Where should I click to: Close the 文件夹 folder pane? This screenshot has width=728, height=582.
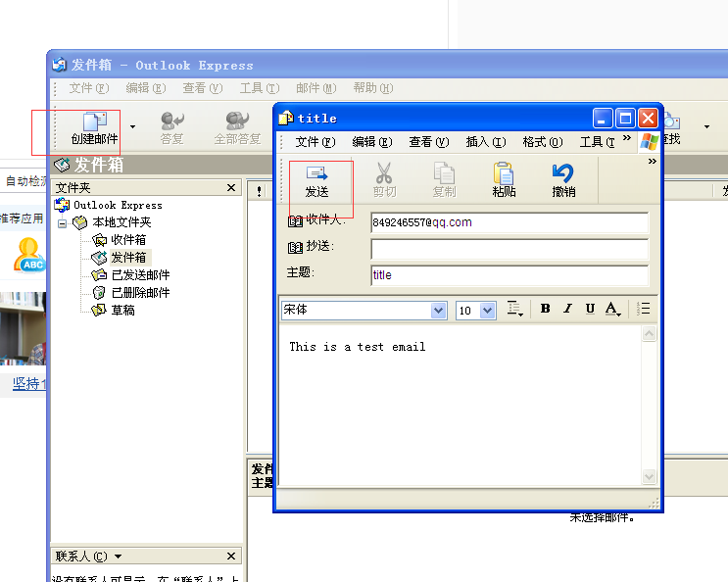point(231,187)
